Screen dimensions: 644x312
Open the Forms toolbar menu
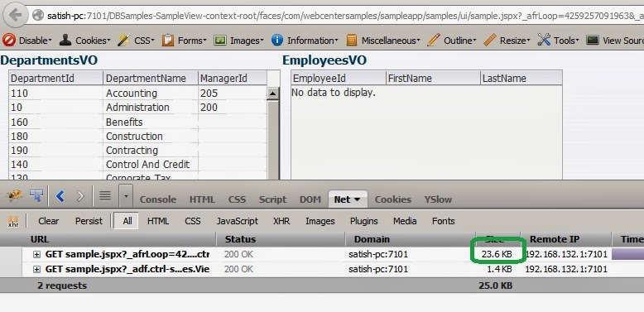pyautogui.click(x=184, y=41)
